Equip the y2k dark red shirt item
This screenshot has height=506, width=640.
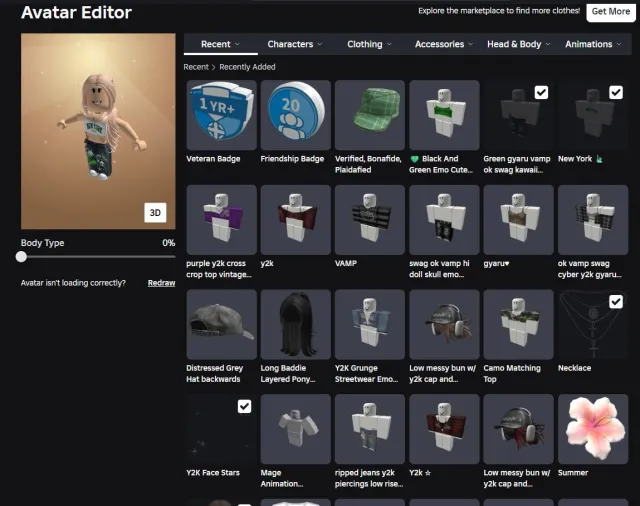[296, 220]
